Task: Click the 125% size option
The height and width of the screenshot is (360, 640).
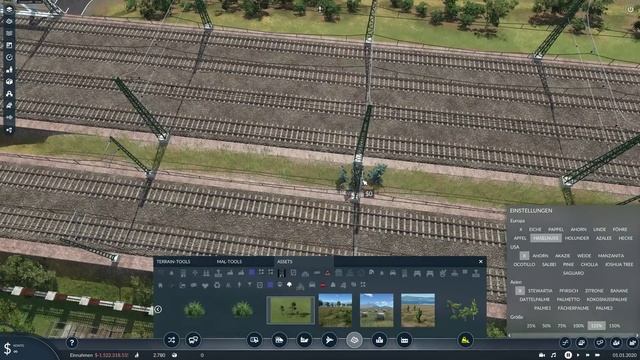Action: (x=596, y=326)
